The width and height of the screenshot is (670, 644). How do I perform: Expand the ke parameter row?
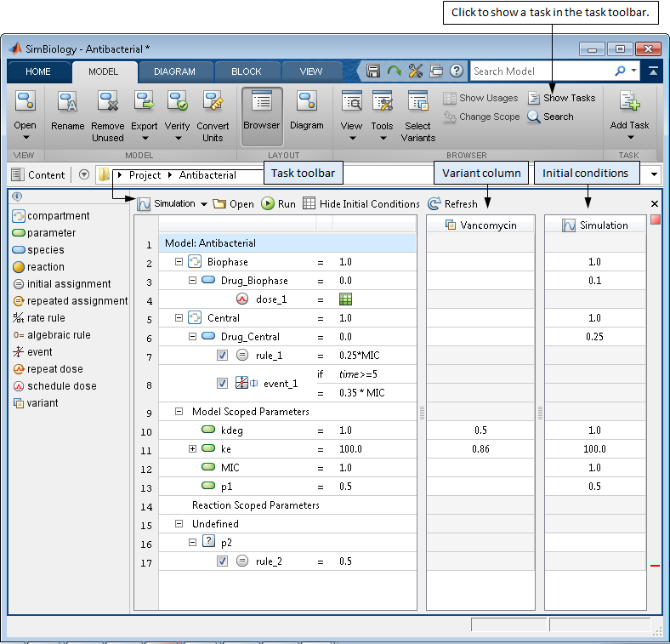[193, 449]
